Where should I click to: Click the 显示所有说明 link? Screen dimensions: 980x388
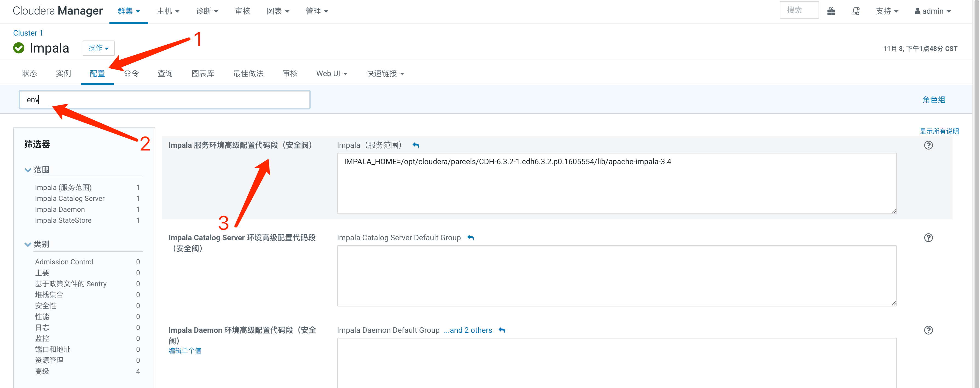tap(939, 131)
